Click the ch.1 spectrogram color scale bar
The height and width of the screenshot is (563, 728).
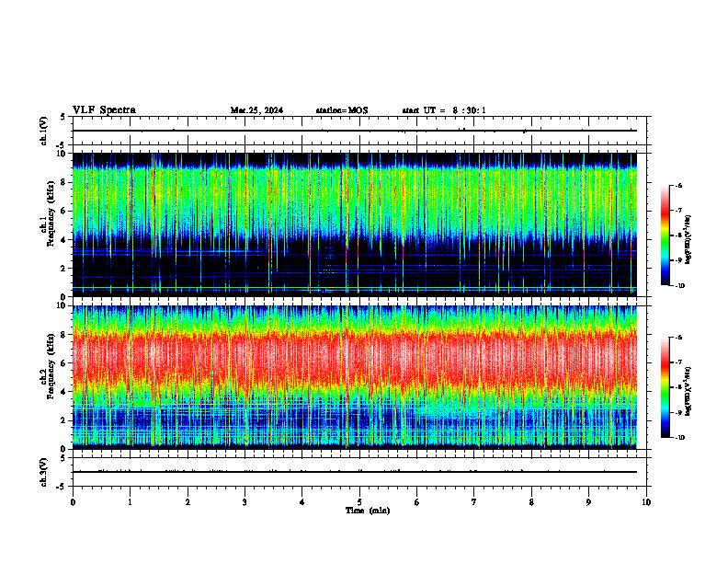[665, 236]
